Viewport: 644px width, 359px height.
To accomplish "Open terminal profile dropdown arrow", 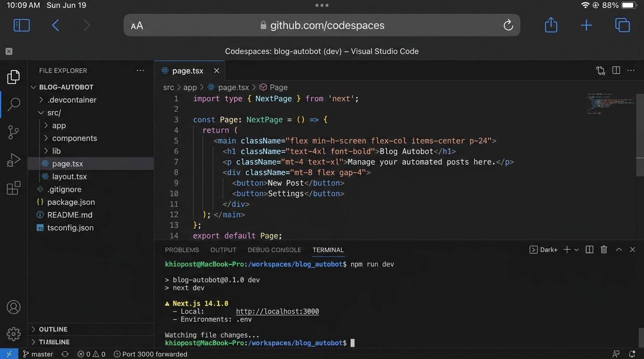I will pyautogui.click(x=577, y=249).
